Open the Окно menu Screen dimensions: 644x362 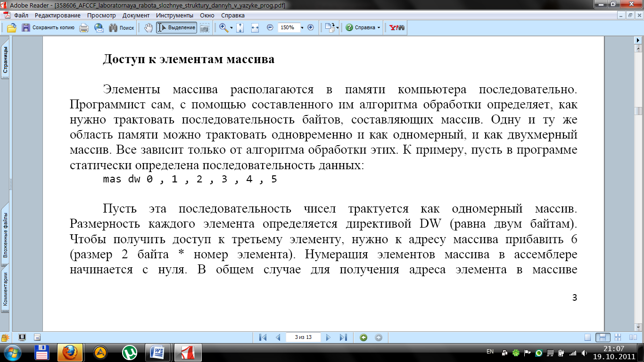coord(207,15)
